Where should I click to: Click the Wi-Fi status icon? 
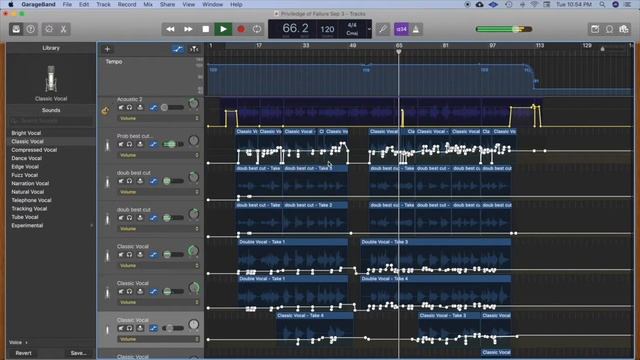coord(534,4)
